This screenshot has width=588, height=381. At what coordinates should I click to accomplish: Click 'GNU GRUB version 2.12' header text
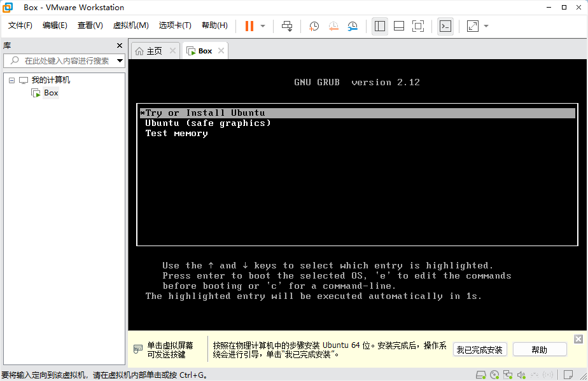(x=356, y=82)
